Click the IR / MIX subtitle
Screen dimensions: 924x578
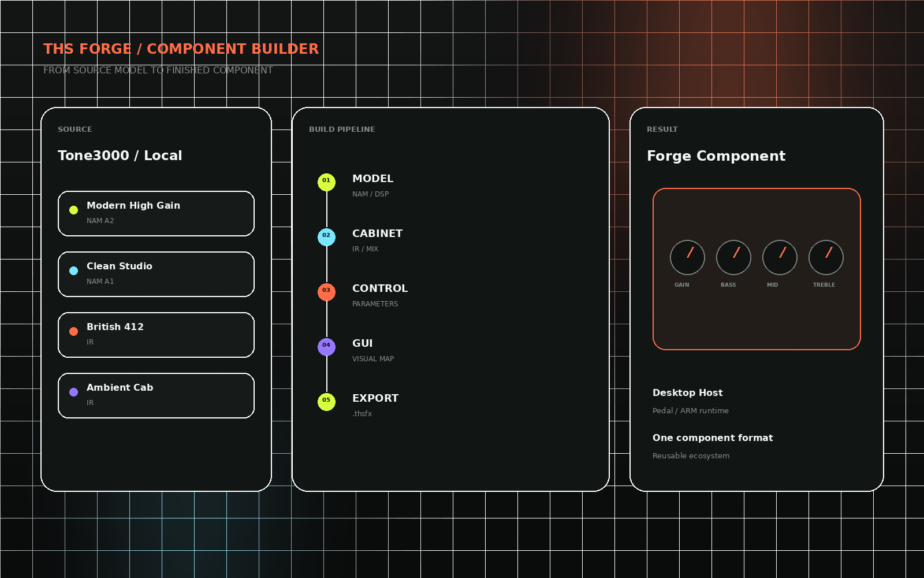(365, 249)
